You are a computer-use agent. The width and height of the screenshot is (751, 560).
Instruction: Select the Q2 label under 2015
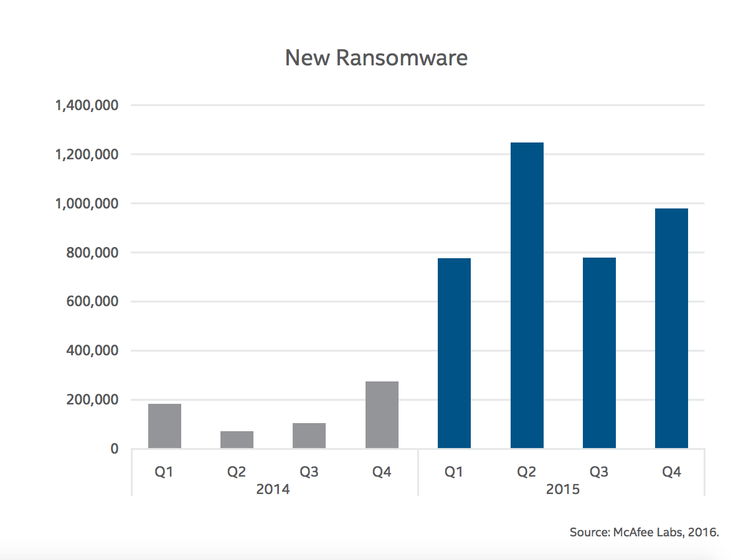527,472
